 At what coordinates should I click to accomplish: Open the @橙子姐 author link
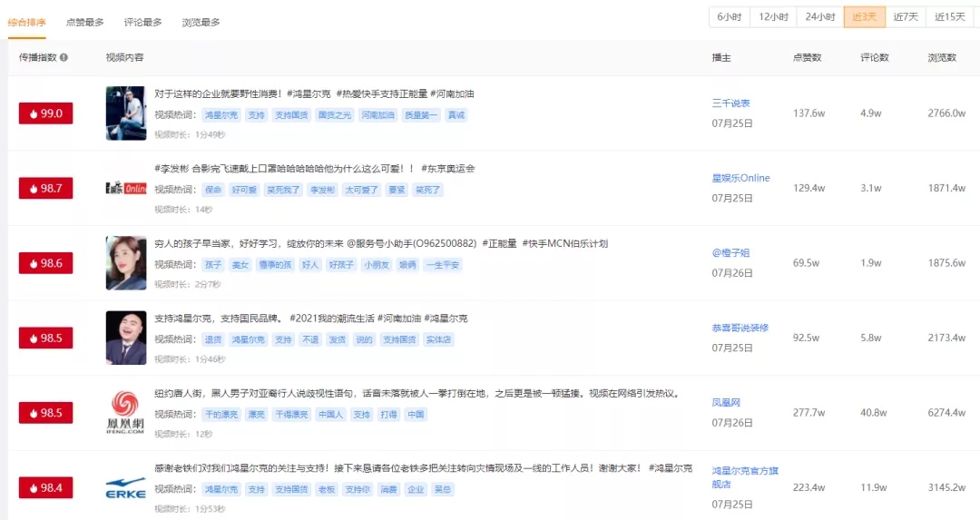pos(730,253)
